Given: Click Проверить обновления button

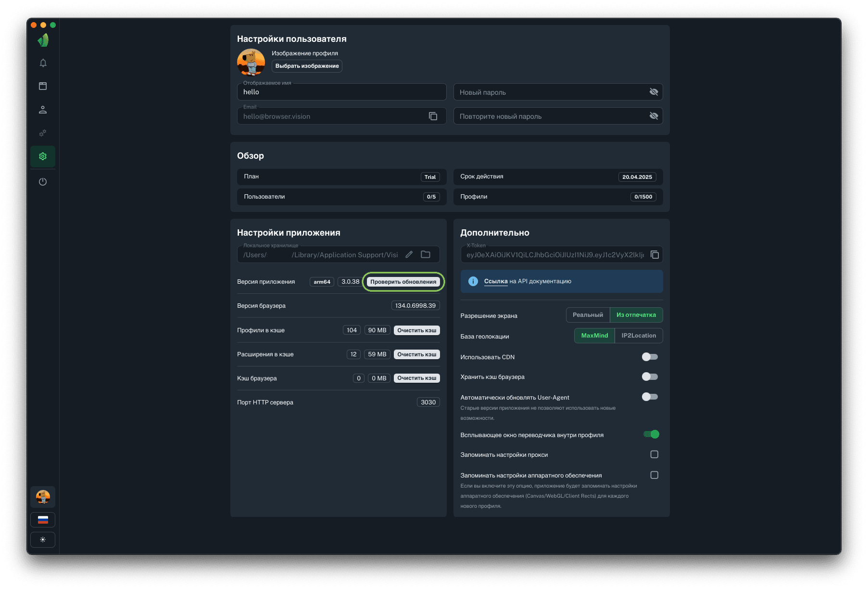Looking at the screenshot, I should [x=403, y=282].
